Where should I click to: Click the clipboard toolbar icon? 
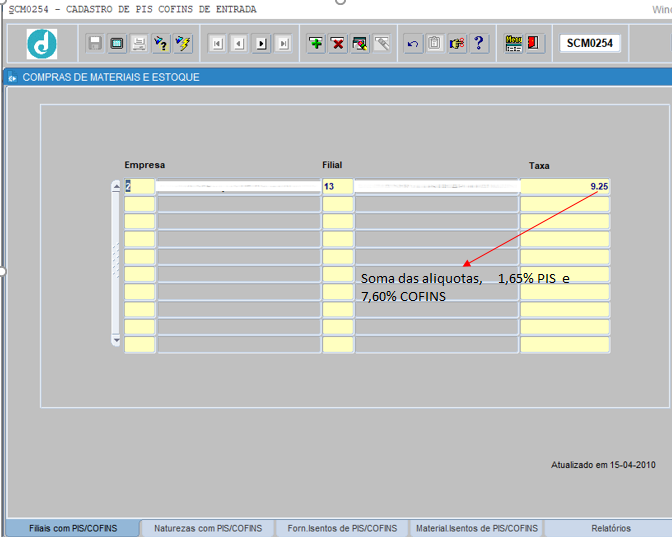(x=435, y=43)
